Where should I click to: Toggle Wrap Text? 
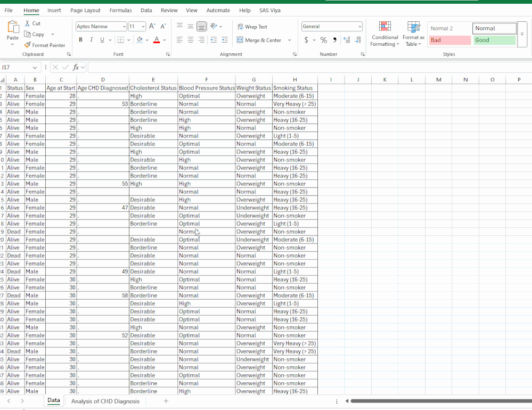click(252, 27)
